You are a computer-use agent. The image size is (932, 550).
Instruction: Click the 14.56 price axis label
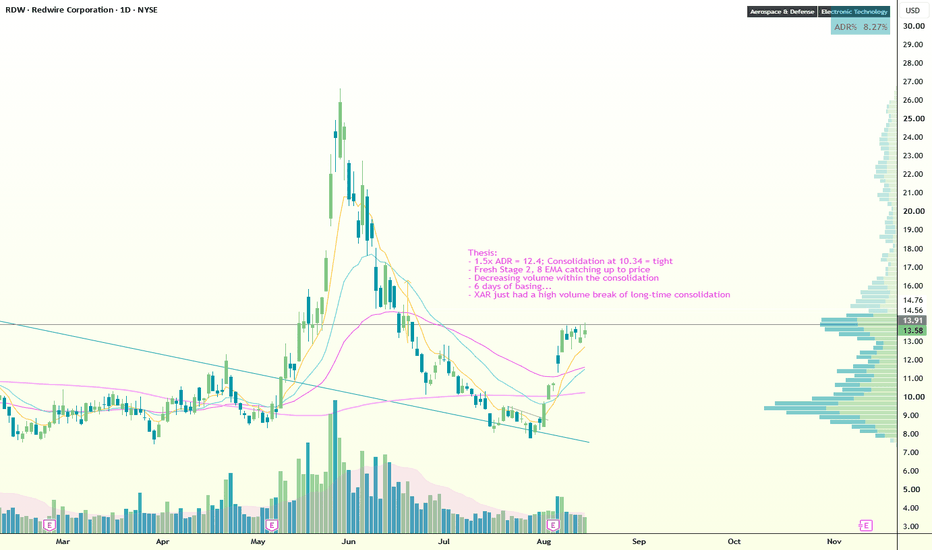coord(912,310)
